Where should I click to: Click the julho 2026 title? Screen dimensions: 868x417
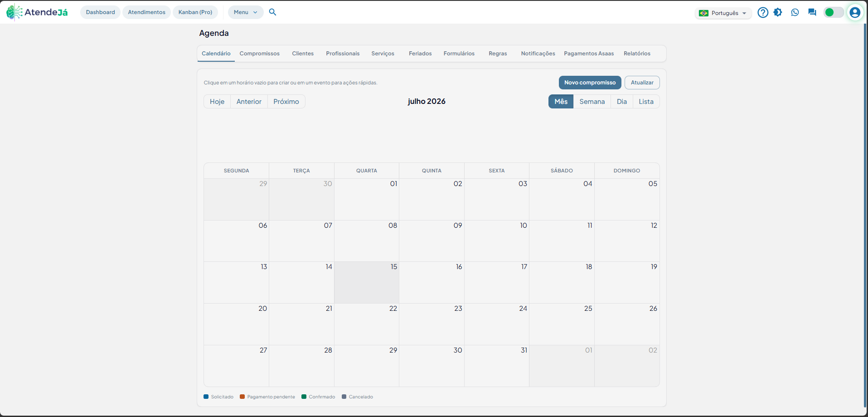[427, 101]
